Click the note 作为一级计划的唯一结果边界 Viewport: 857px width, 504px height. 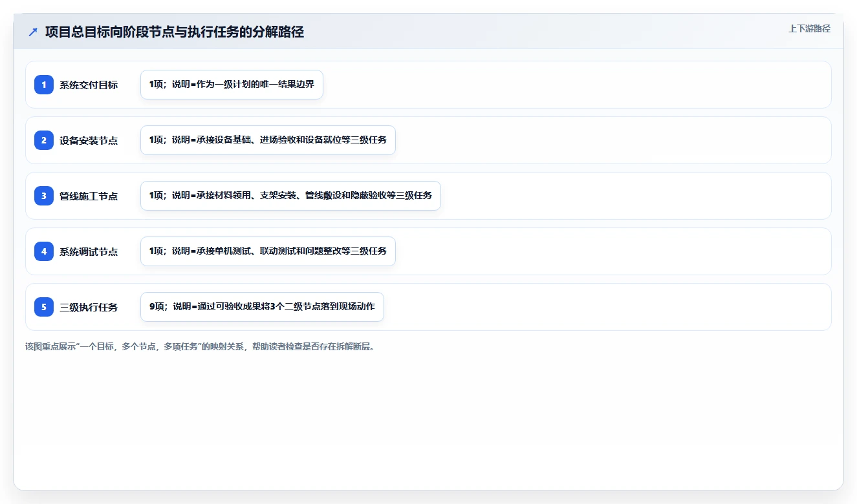coord(232,85)
